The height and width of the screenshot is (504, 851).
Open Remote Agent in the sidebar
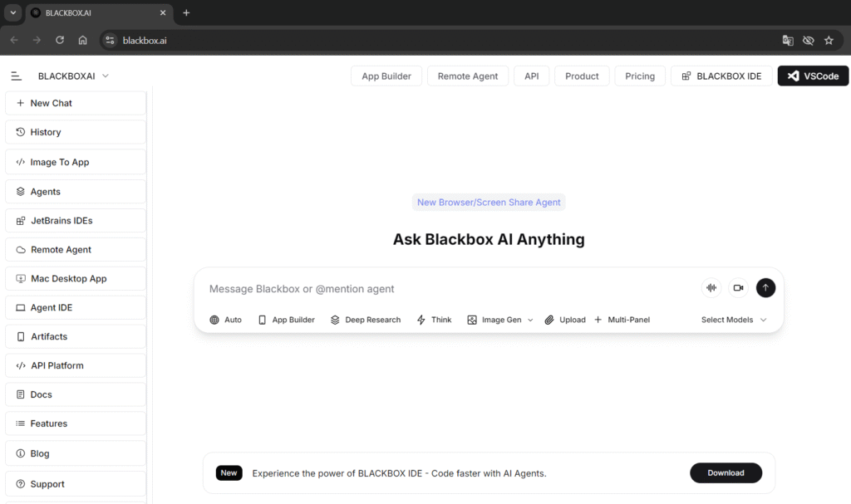pyautogui.click(x=76, y=250)
